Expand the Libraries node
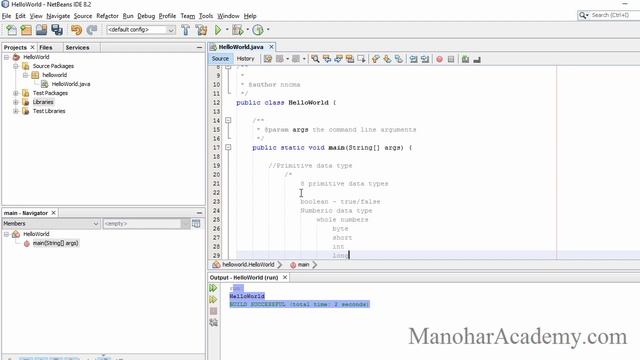This screenshot has width=640, height=360. click(16, 102)
